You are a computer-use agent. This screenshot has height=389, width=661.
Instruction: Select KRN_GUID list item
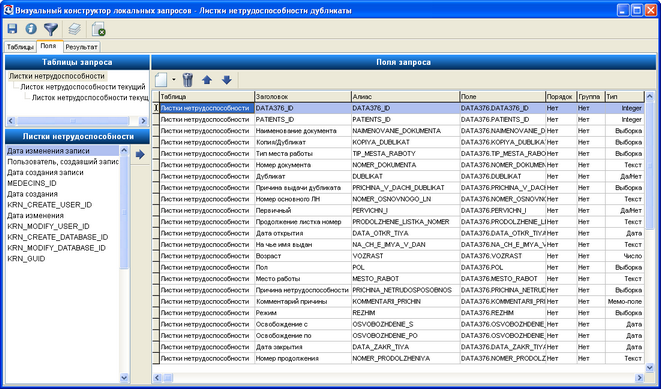(x=63, y=259)
